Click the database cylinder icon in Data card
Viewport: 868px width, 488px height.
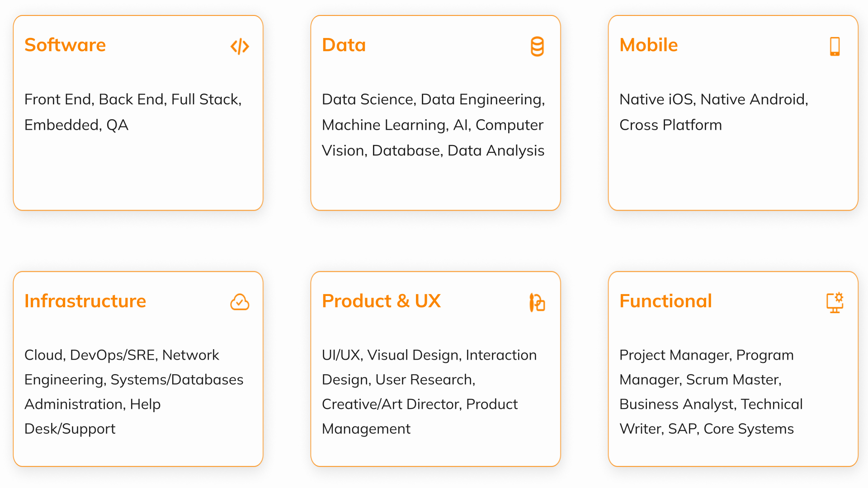pyautogui.click(x=537, y=46)
